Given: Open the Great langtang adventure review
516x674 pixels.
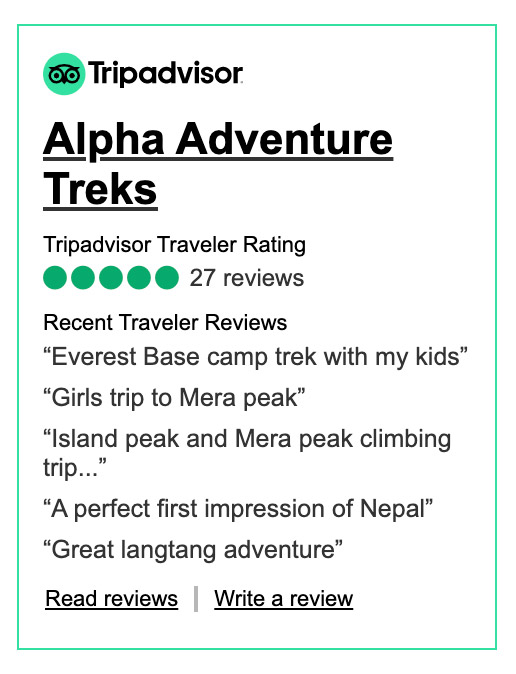Looking at the screenshot, I should (x=193, y=550).
